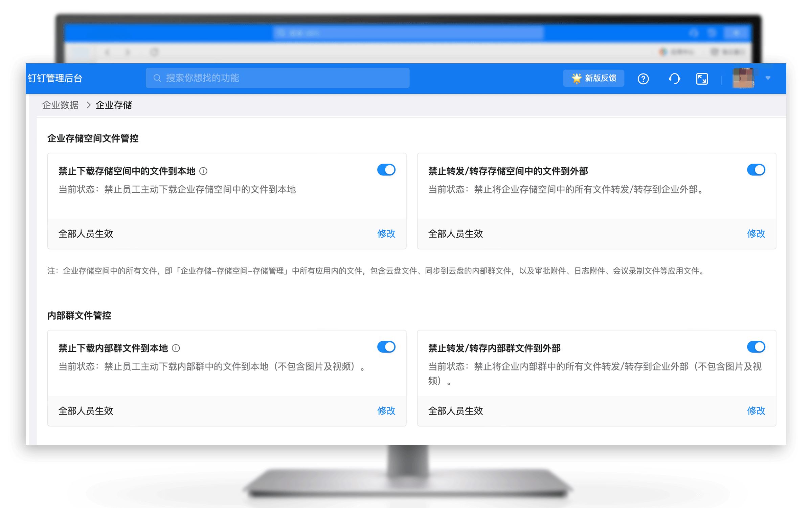
Task: Open the avatar dropdown arrow
Action: tap(767, 78)
